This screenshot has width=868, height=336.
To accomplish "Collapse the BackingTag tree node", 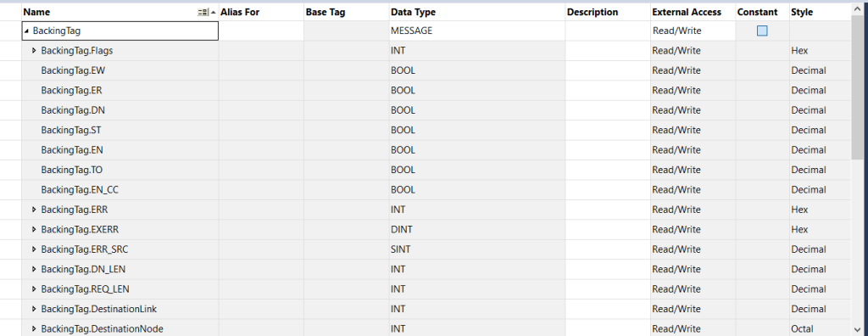I will (x=26, y=31).
